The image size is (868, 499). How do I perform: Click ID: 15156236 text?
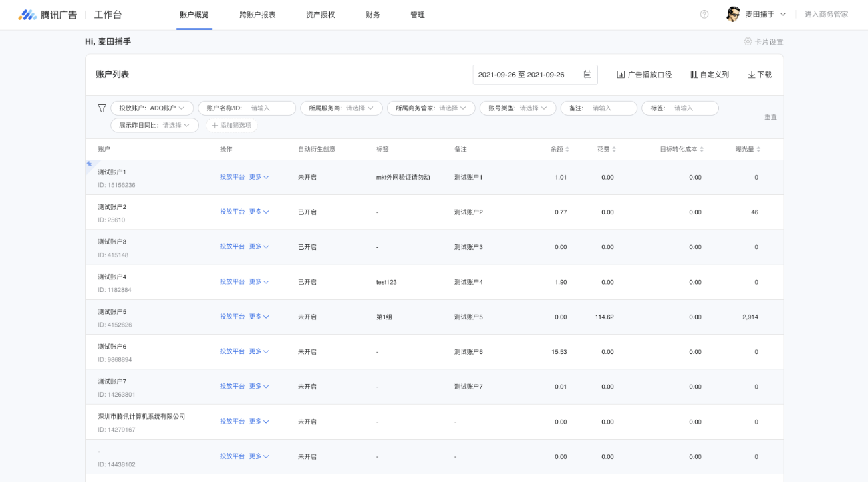116,185
